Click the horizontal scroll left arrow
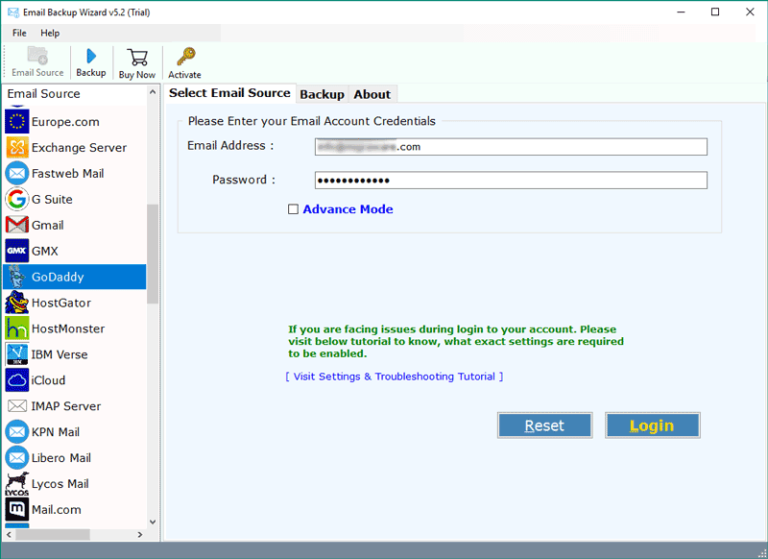This screenshot has height=559, width=768. pyautogui.click(x=9, y=535)
